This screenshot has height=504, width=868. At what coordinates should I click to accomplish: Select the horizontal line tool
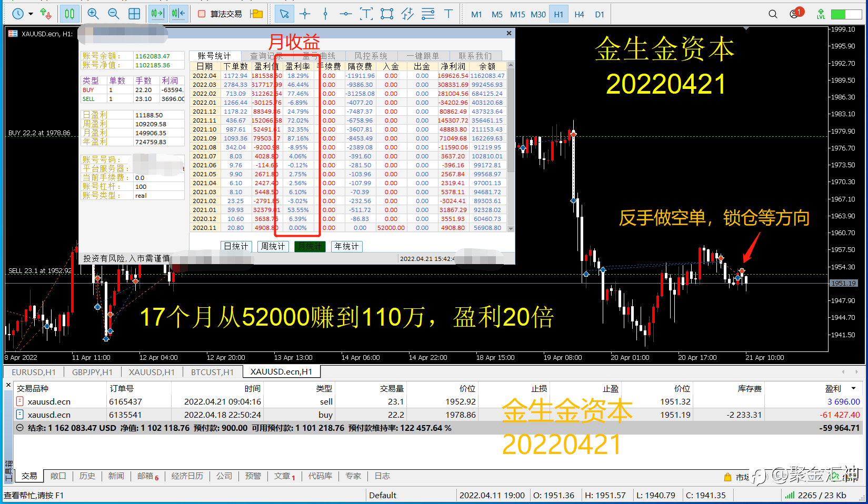pos(346,14)
